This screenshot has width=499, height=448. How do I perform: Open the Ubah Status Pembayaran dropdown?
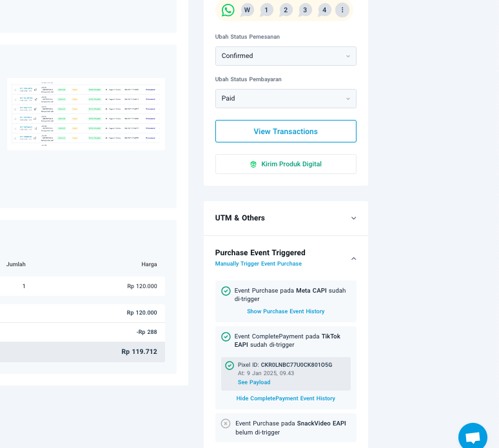tap(286, 99)
